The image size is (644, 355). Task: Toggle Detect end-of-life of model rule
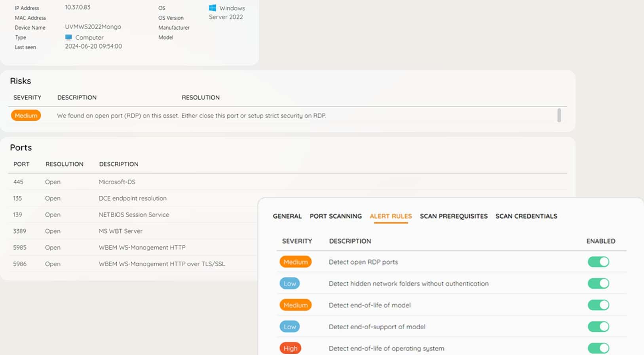598,305
